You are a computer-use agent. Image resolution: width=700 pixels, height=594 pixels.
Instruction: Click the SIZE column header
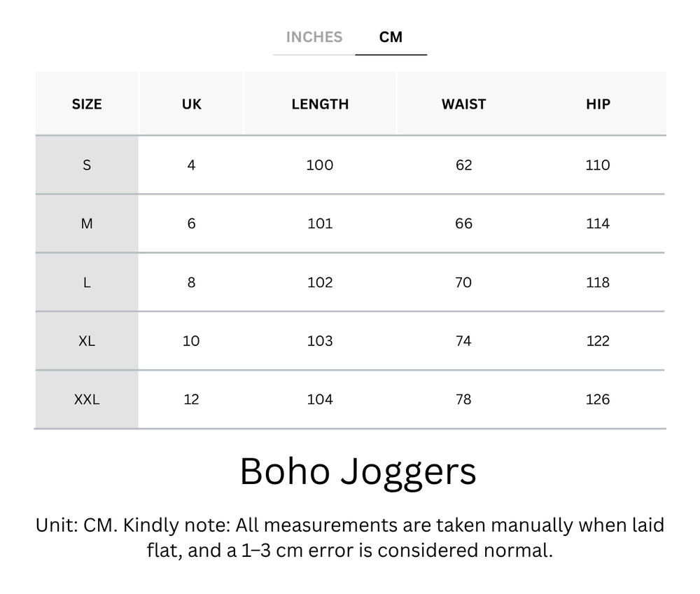(x=86, y=104)
